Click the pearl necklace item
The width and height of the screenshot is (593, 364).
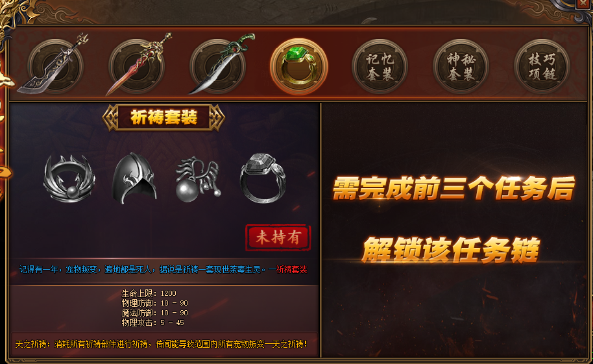(197, 179)
